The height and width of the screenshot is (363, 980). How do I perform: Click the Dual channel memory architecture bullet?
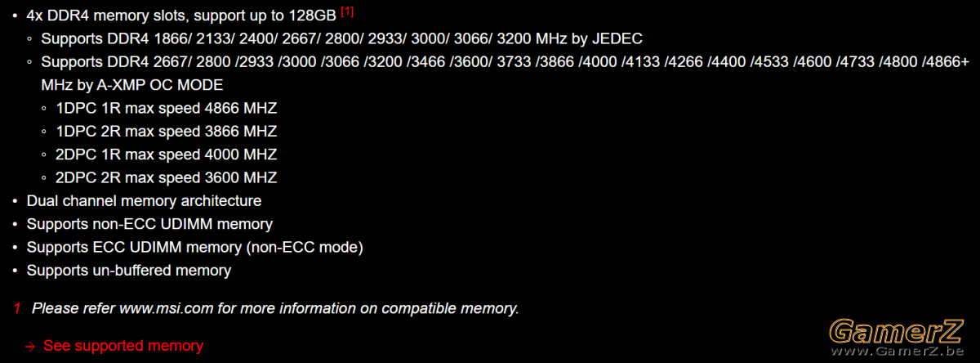click(x=144, y=200)
